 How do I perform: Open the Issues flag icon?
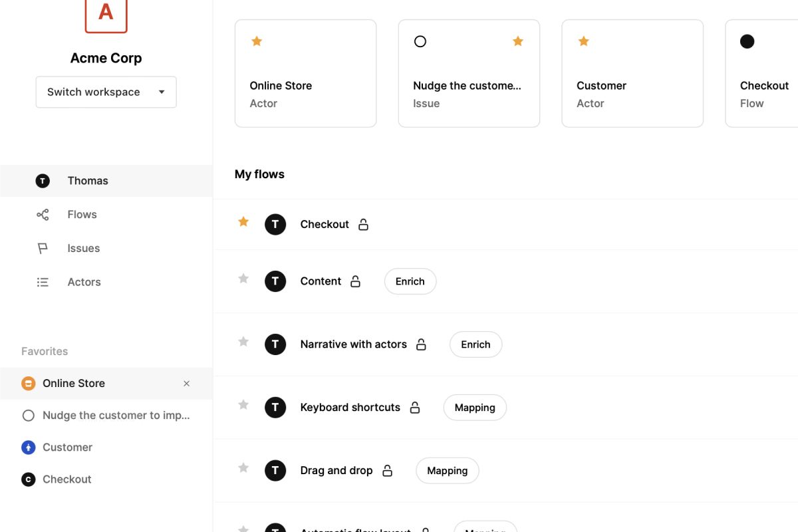43,249
